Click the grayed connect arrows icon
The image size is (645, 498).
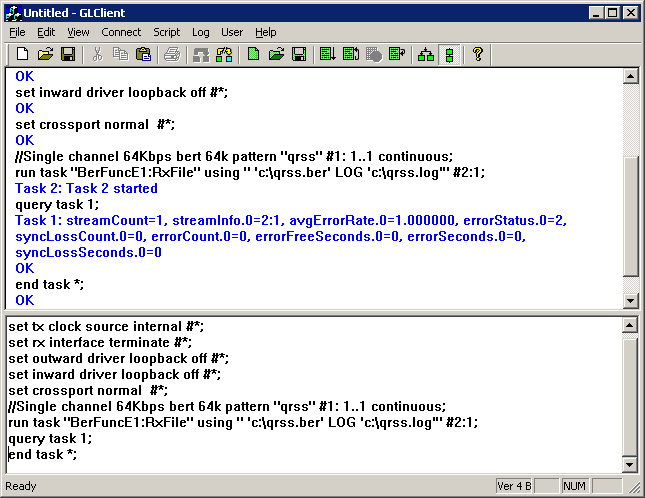pos(201,54)
